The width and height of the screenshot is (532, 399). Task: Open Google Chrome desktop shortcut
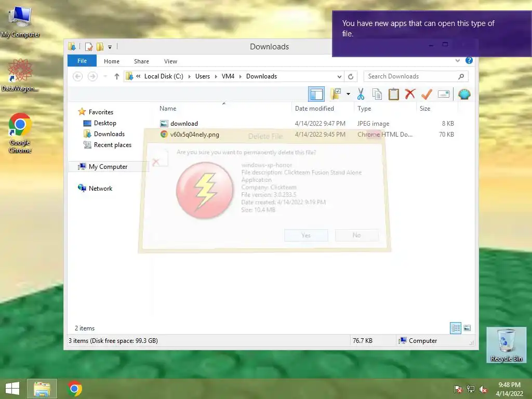20,133
